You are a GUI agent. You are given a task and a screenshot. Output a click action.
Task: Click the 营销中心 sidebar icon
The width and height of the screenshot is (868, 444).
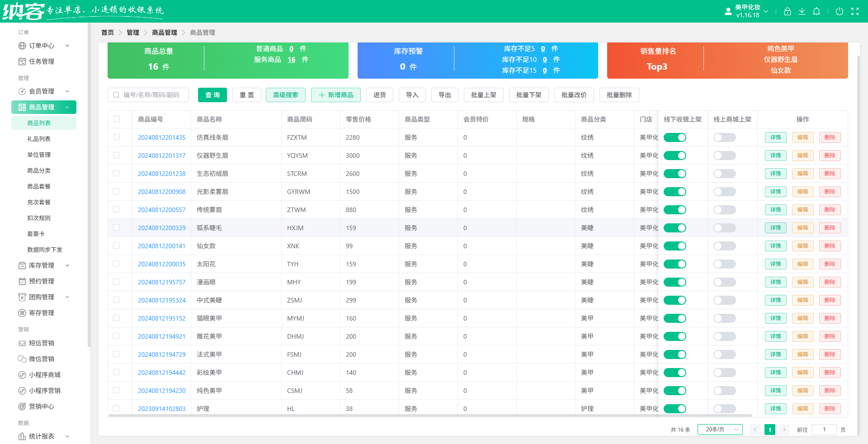(22, 406)
